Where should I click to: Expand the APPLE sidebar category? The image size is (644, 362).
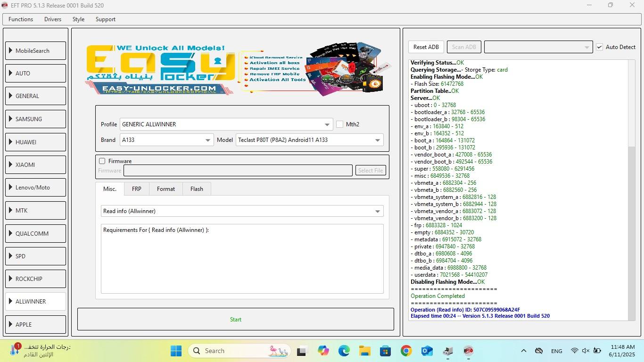[35, 324]
